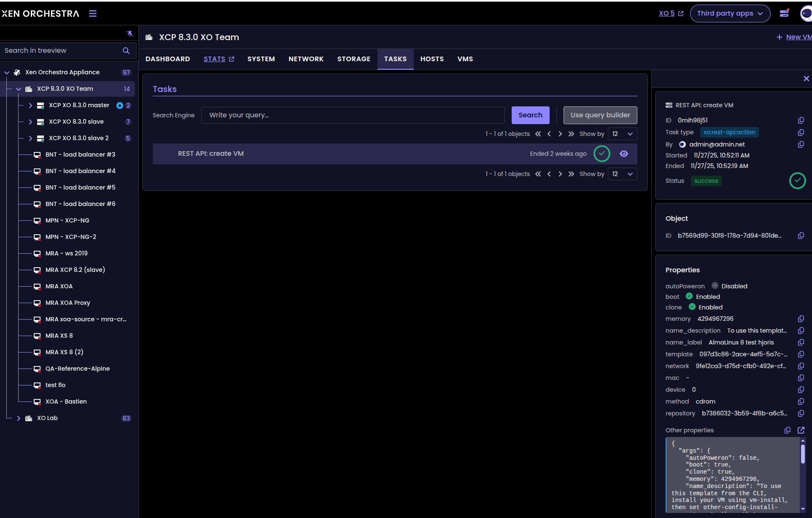Expand the XCP XO 8.3.0 master host
This screenshot has height=518, width=812.
pos(30,106)
